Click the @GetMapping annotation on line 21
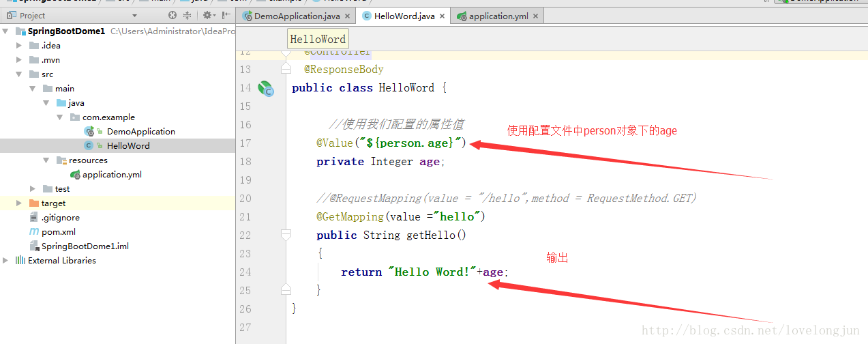 350,216
